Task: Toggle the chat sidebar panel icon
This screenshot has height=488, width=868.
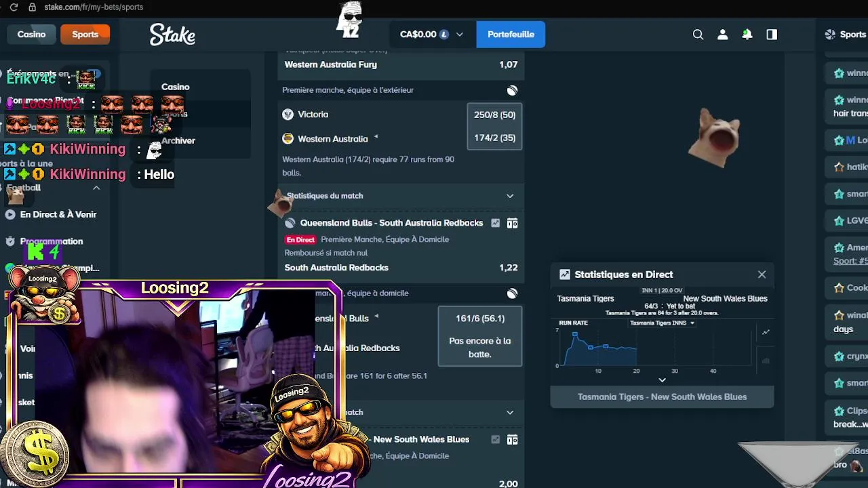Action: [x=772, y=35]
